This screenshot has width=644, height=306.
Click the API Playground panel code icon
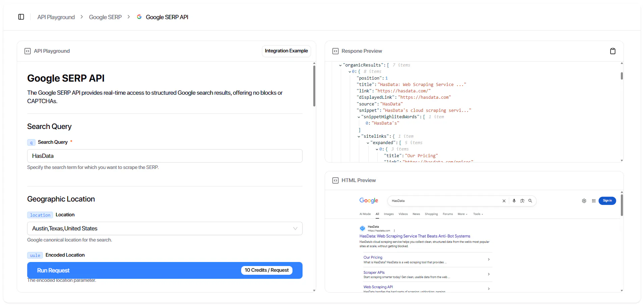pyautogui.click(x=28, y=51)
